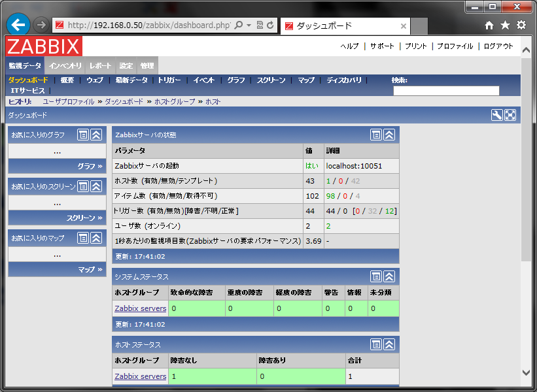Screen dimensions: 537x392
Task: Open ダッシュボード submenu item
Action: coord(28,80)
